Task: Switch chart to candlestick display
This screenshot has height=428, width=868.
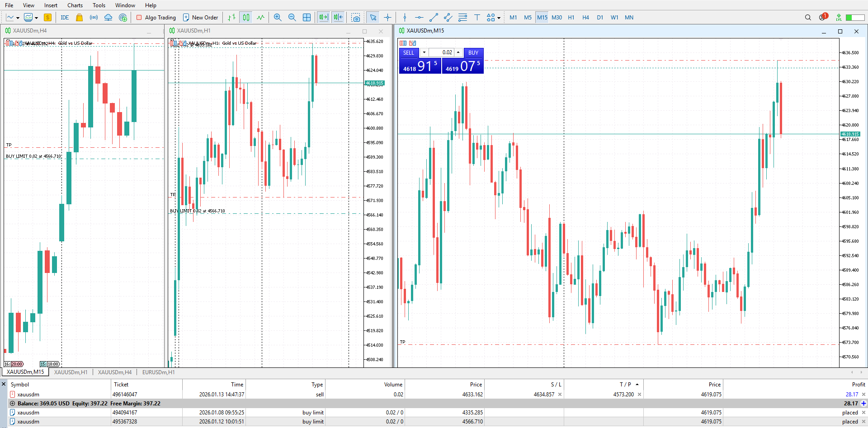Action: 246,18
